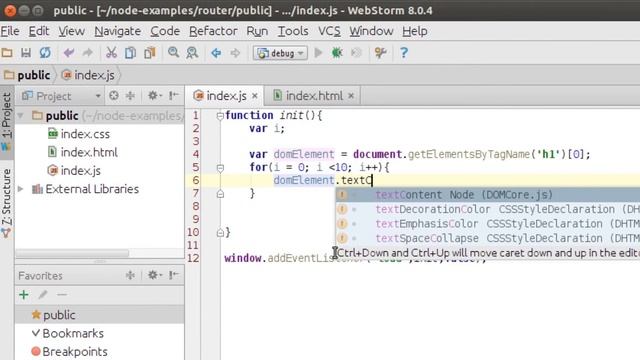640x360 pixels.
Task: Choose textEmphasisColor completion suggestion
Action: coord(488,224)
